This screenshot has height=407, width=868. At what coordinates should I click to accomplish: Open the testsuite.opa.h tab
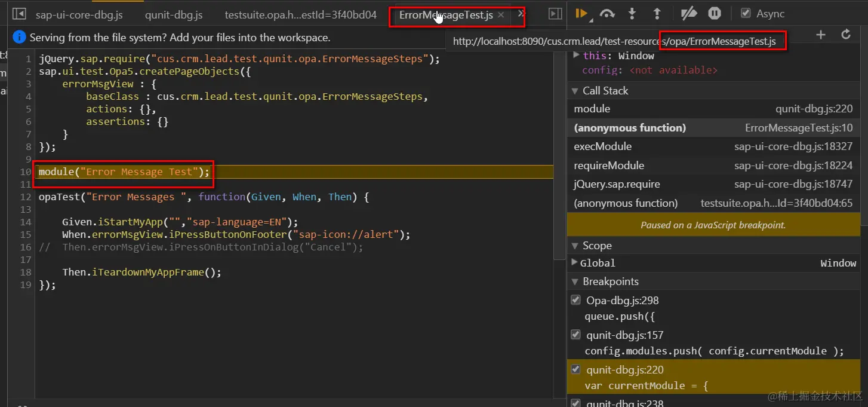coord(301,15)
